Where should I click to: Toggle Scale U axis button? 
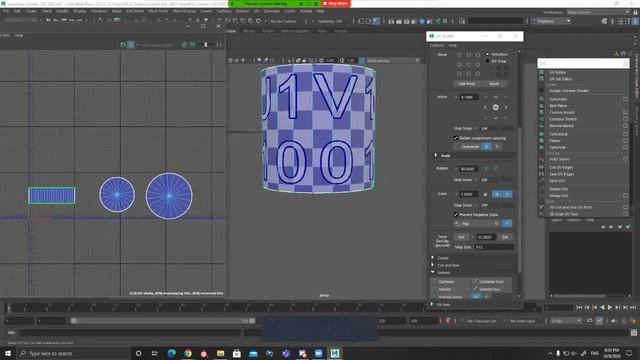coord(497,194)
